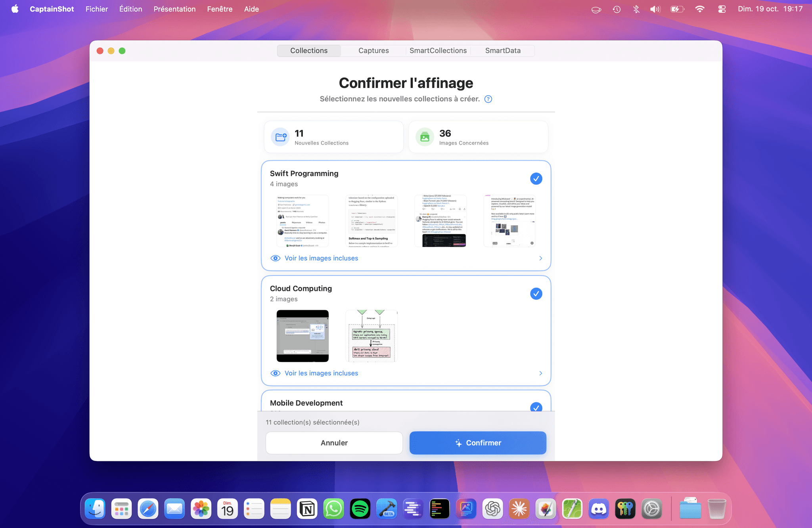Click the eye icon under Cloud Computing
The image size is (812, 528).
275,373
